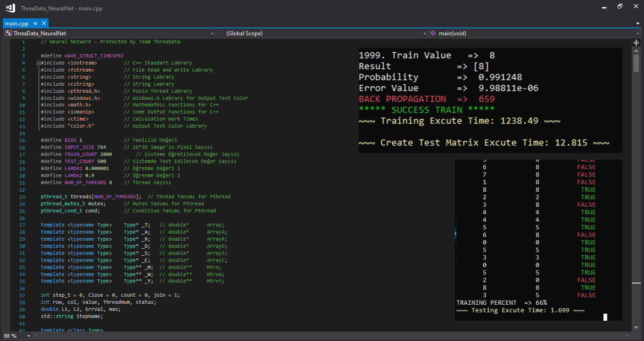The image size is (644, 341).
Task: Open the main(void) member dropdown
Action: pyautogui.click(x=637, y=33)
